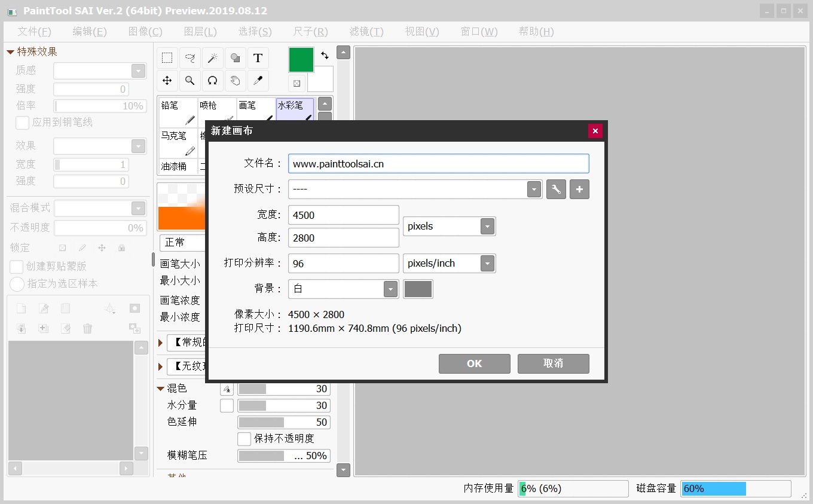Open the 视图(V) menu
The image size is (813, 504).
click(422, 32)
